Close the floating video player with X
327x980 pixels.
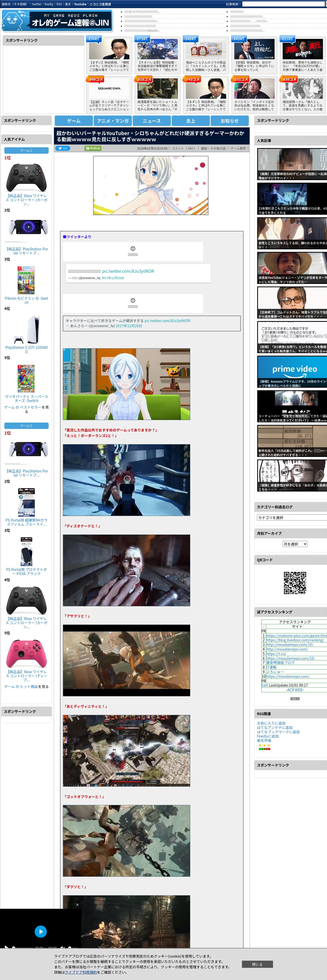pyautogui.click(x=77, y=905)
